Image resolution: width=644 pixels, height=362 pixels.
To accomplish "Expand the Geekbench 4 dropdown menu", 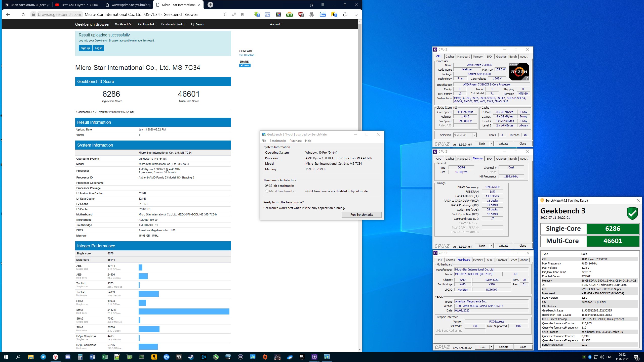I will [147, 24].
